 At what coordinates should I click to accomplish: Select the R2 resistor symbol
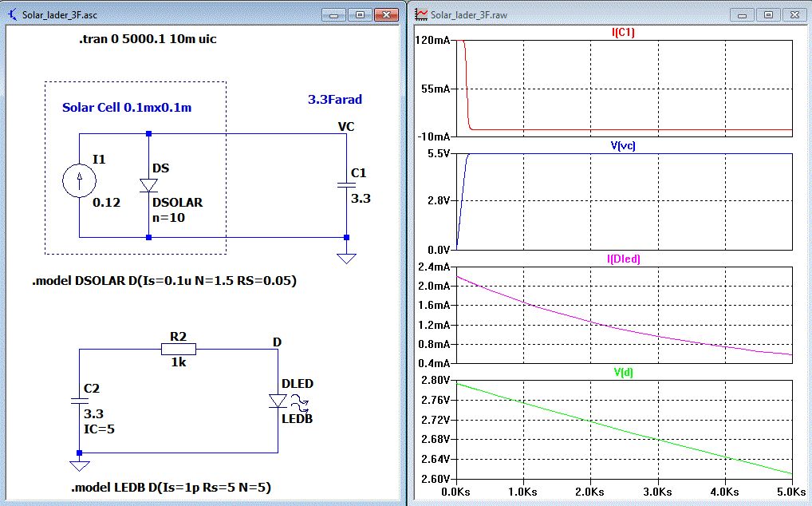179,349
